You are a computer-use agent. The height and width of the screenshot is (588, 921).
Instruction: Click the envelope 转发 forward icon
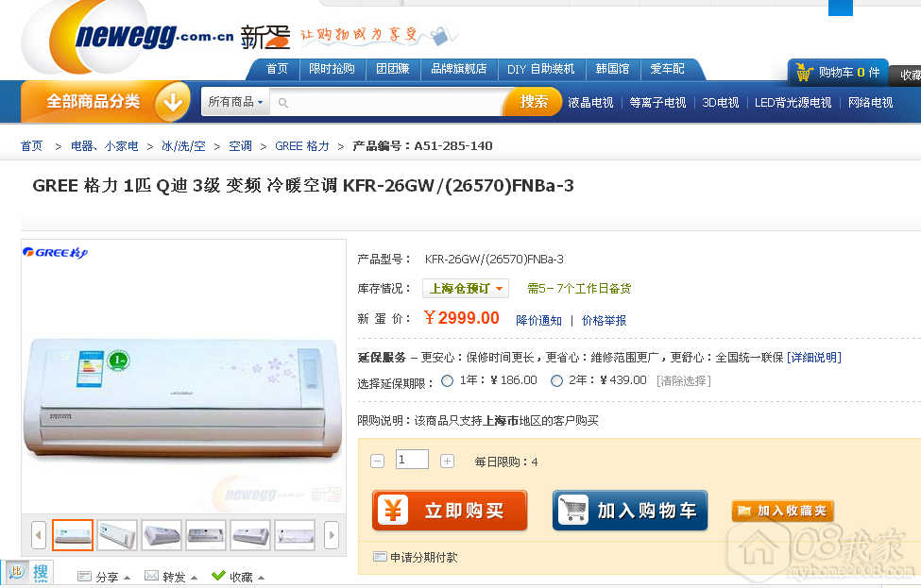pos(151,576)
